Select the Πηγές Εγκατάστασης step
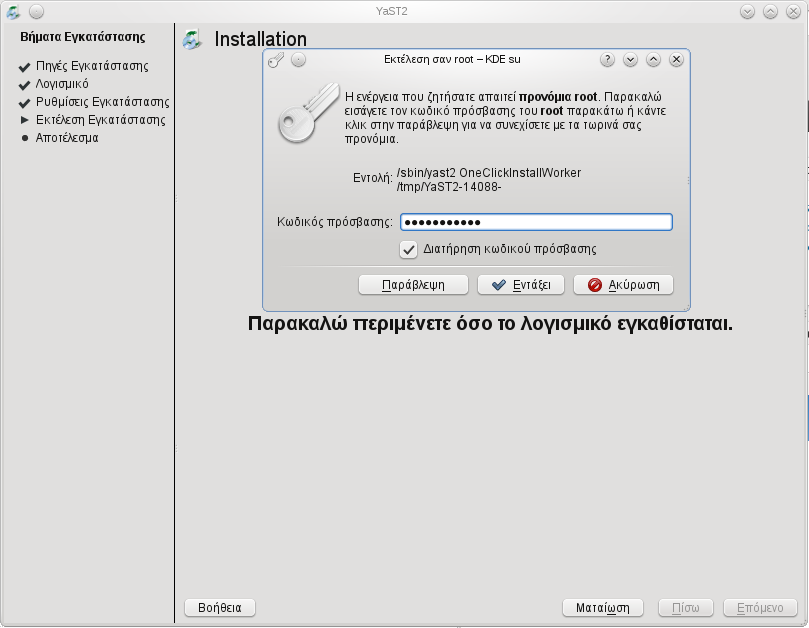The image size is (809, 628). coord(92,66)
